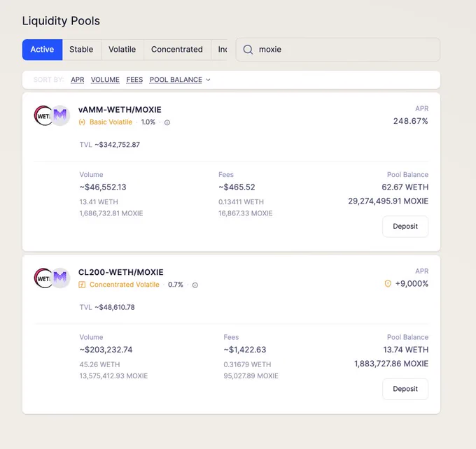Viewport: 476px width, 449px height.
Task: Sort pools by Volume
Action: pos(105,80)
